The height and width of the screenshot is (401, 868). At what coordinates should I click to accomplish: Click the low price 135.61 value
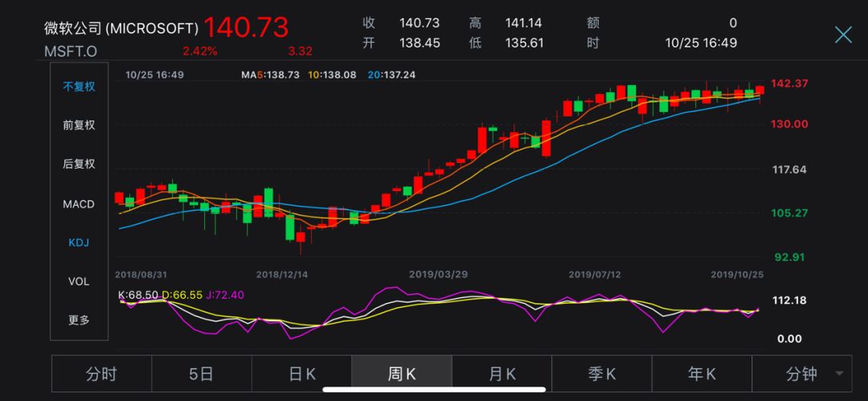tap(524, 43)
